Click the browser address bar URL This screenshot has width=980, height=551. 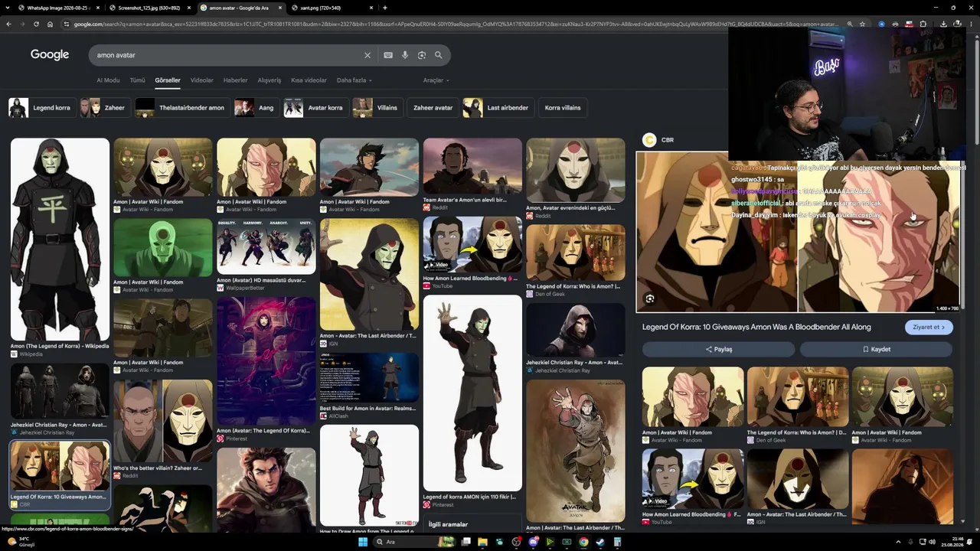[x=456, y=24]
